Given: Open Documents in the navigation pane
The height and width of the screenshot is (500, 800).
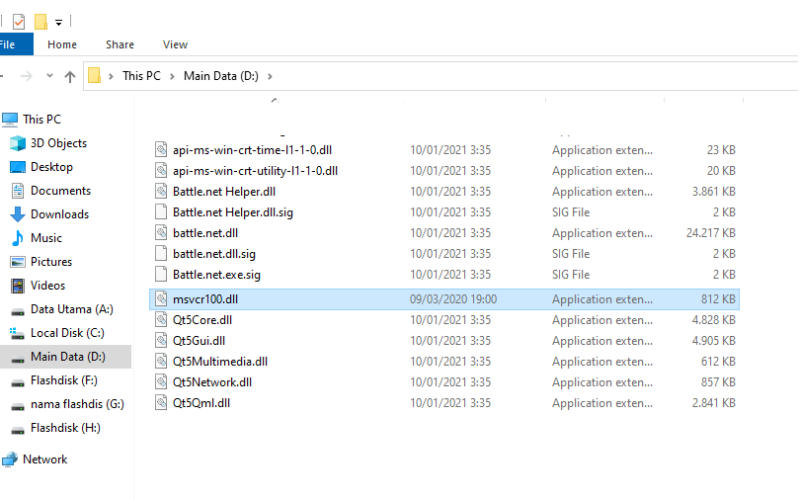Looking at the screenshot, I should 61,191.
